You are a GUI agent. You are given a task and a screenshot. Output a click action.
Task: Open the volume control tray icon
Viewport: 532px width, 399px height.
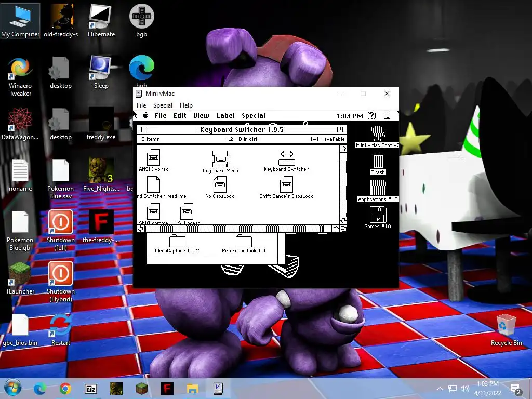click(x=465, y=389)
